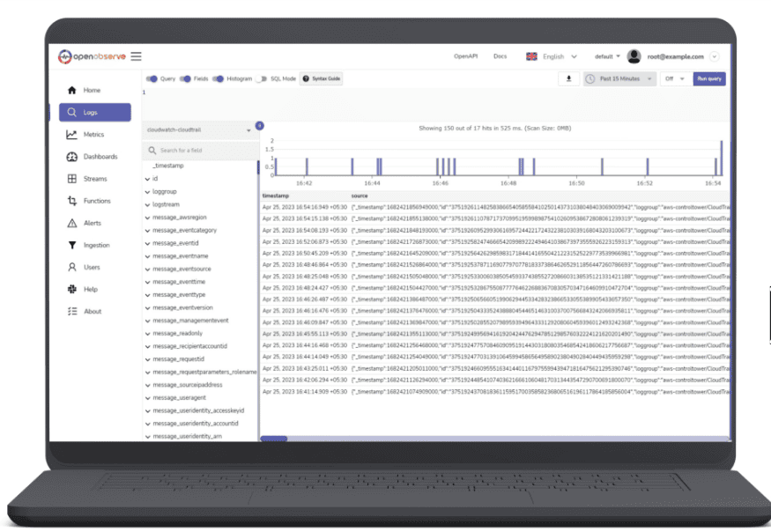Open Metrics in the sidebar
Screen dimensions: 771x532
[x=94, y=134]
